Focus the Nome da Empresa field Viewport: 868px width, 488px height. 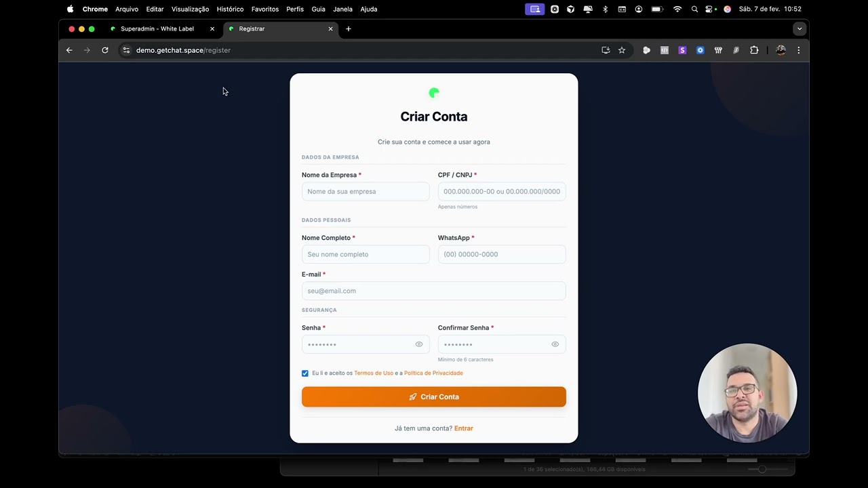pyautogui.click(x=366, y=192)
